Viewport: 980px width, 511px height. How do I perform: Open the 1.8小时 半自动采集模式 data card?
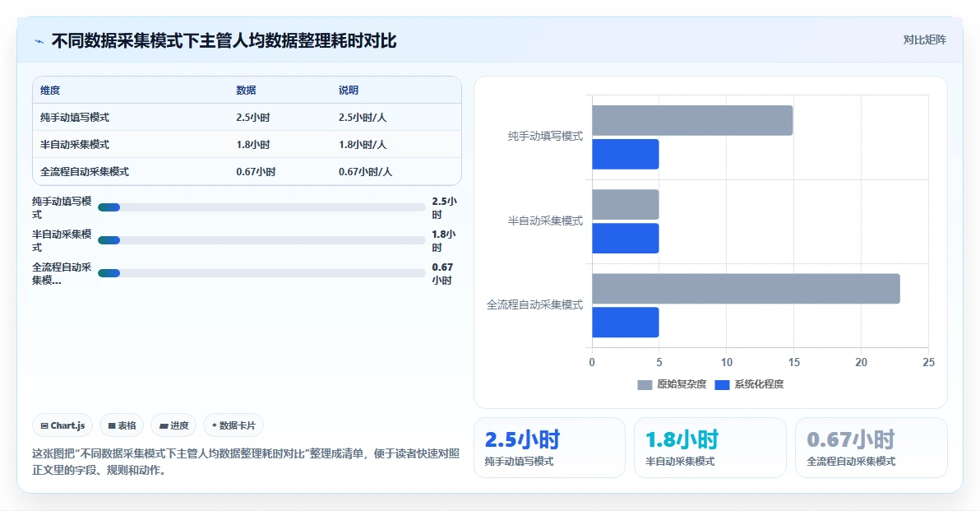(x=710, y=448)
